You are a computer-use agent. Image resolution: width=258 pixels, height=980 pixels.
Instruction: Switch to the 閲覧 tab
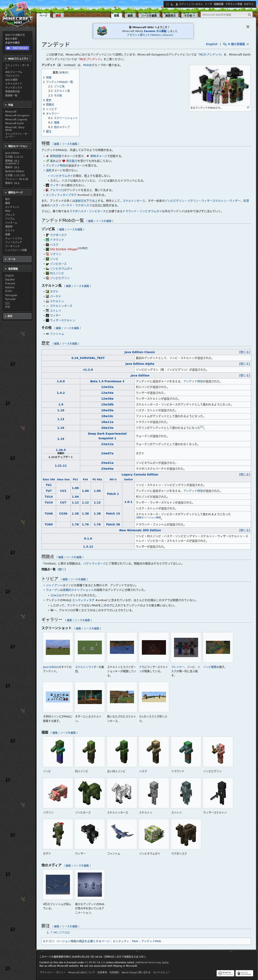pos(117,15)
